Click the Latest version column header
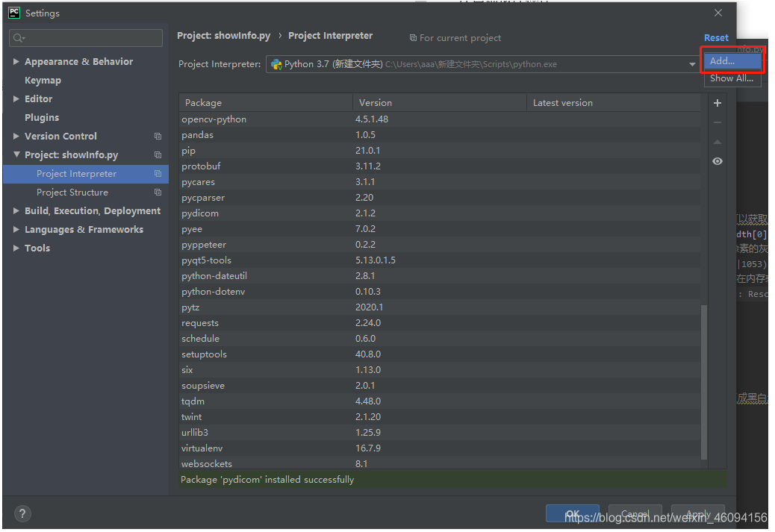Viewport: 775px width, 532px height. pyautogui.click(x=614, y=103)
